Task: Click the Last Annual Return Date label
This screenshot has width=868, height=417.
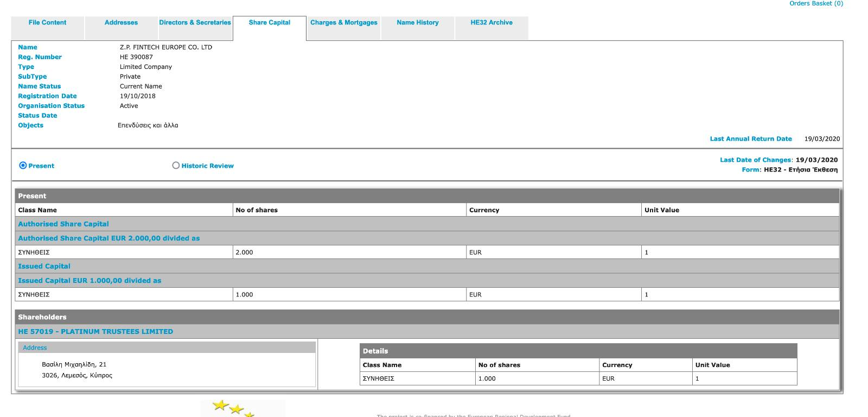Action: (x=750, y=139)
